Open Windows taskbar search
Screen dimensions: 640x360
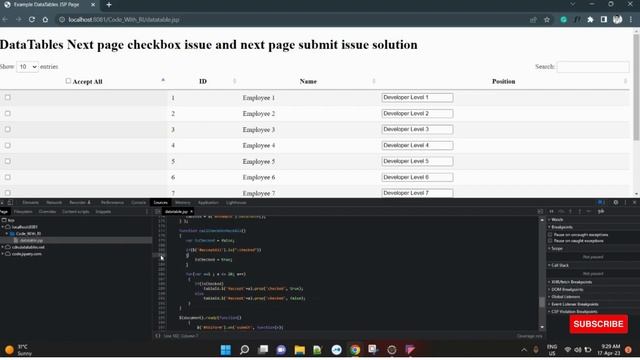point(244,350)
